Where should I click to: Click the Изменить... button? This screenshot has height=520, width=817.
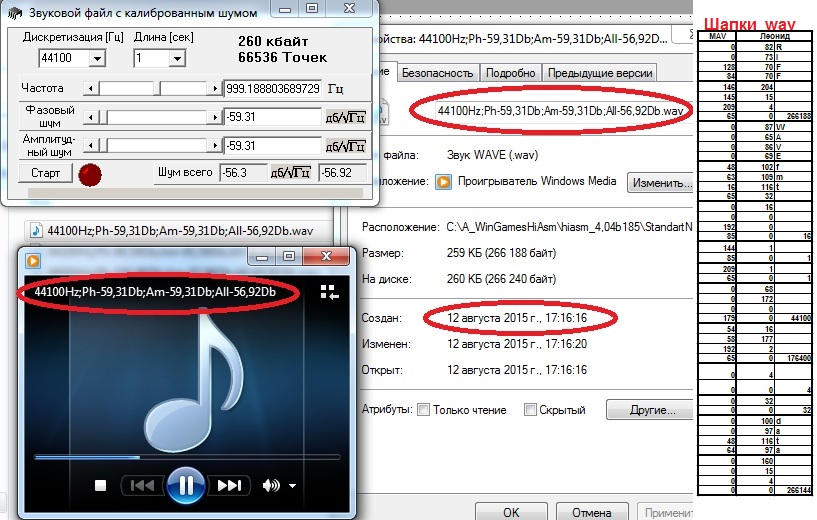661,183
